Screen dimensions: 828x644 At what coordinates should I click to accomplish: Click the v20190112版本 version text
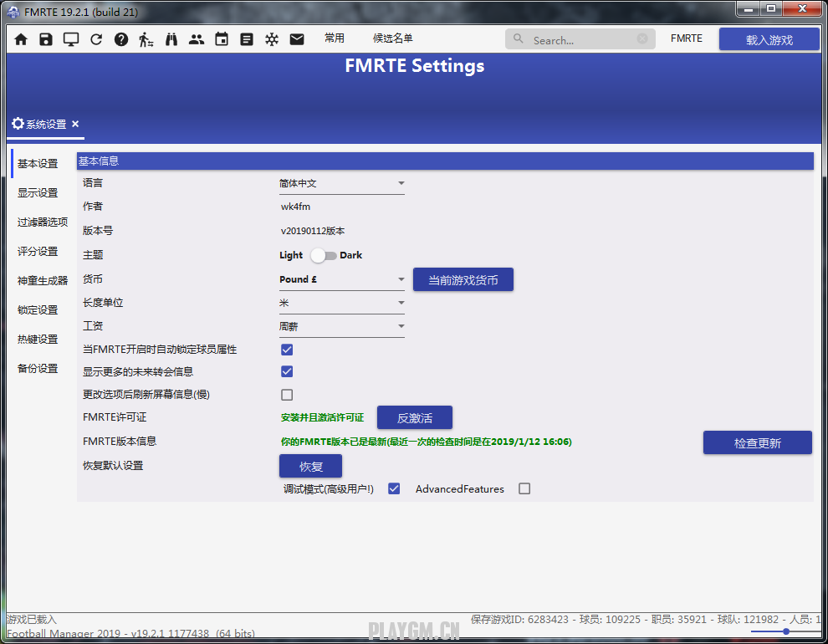pyautogui.click(x=313, y=231)
